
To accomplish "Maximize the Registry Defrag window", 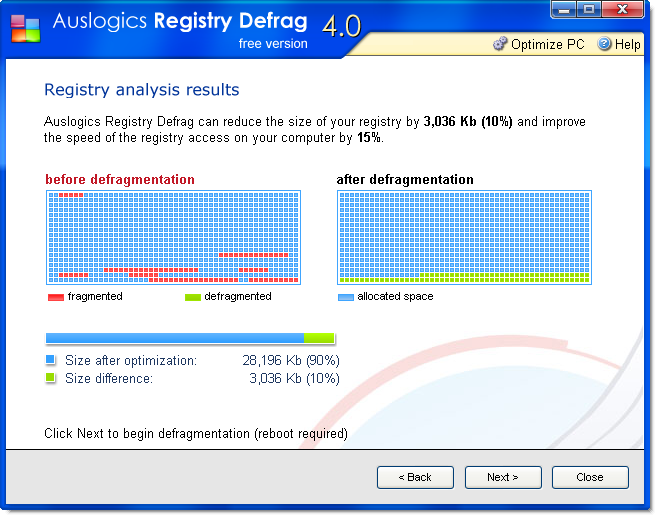I will 589,9.
